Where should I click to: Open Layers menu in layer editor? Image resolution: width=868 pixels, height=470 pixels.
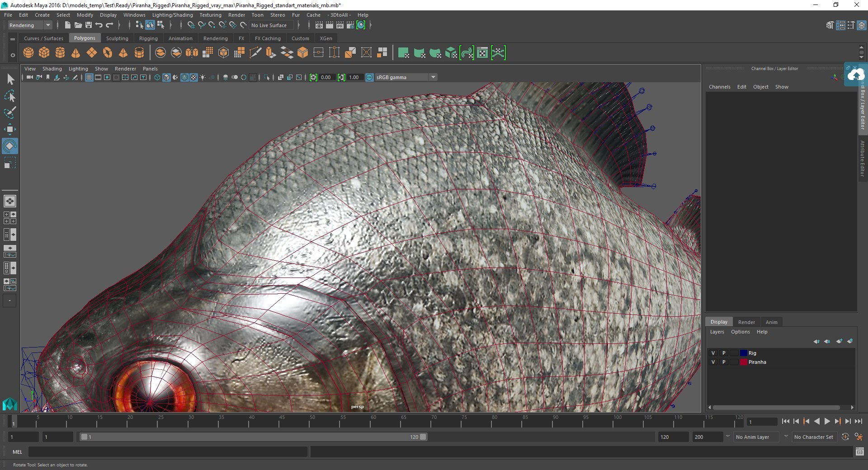(x=717, y=332)
